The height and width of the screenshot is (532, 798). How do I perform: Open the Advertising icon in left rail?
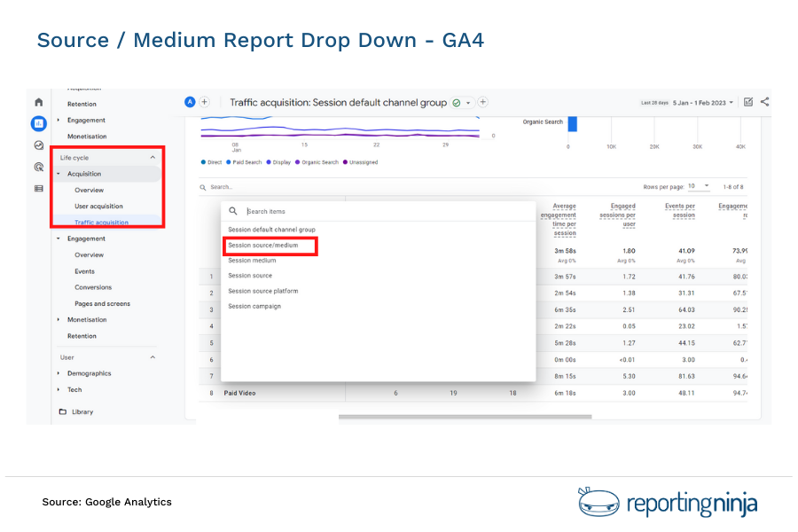tap(39, 167)
